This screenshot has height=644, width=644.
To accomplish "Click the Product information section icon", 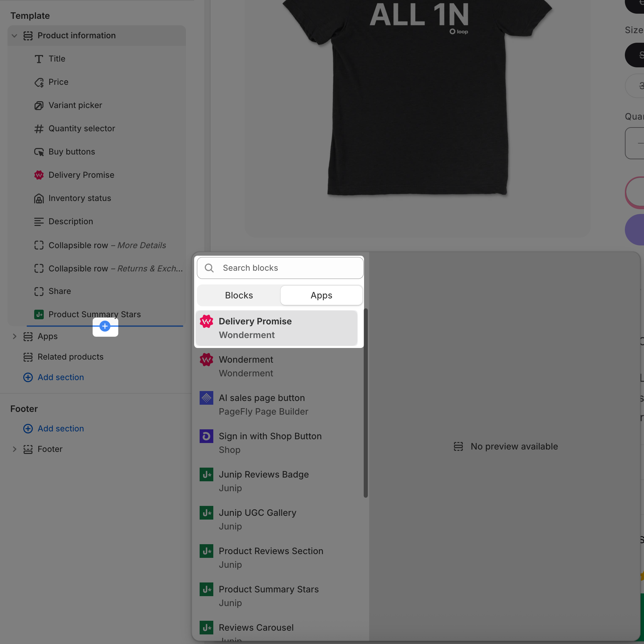I will click(28, 36).
